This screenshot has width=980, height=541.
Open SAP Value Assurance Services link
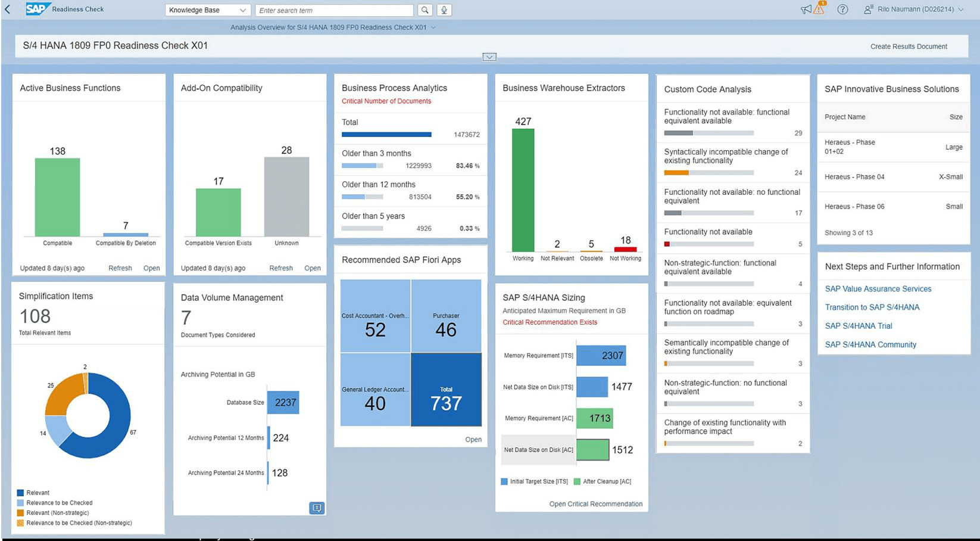878,289
